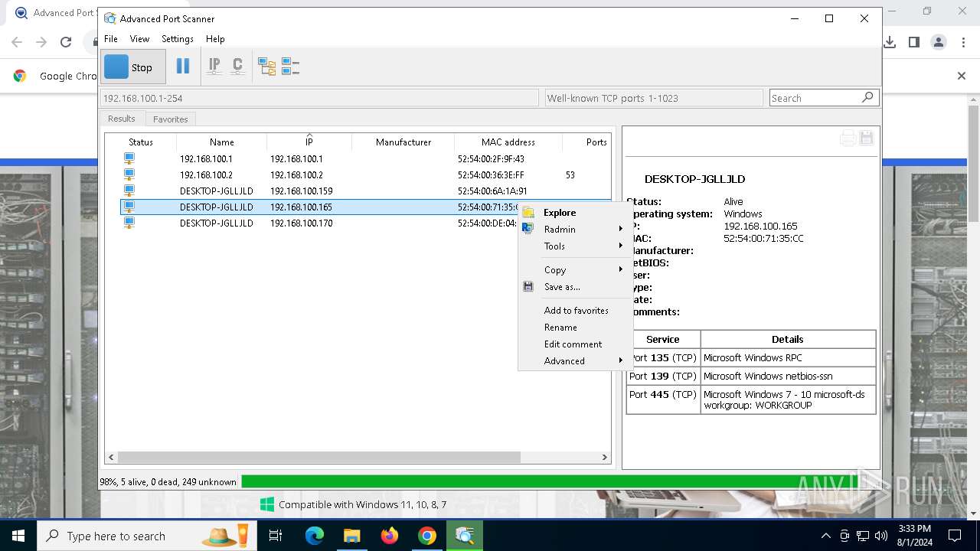Switch to the Favorites tab

pos(170,119)
